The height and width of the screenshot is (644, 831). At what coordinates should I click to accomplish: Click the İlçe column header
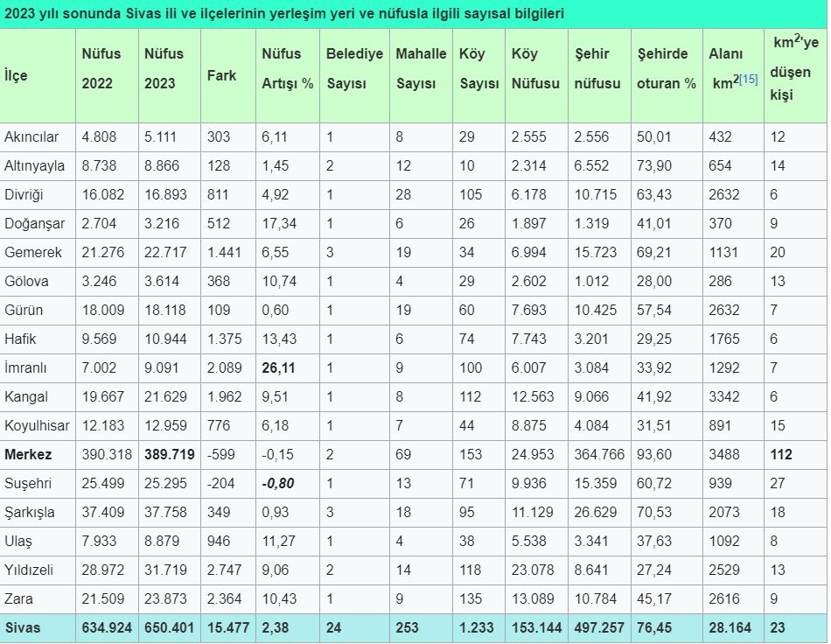click(16, 75)
